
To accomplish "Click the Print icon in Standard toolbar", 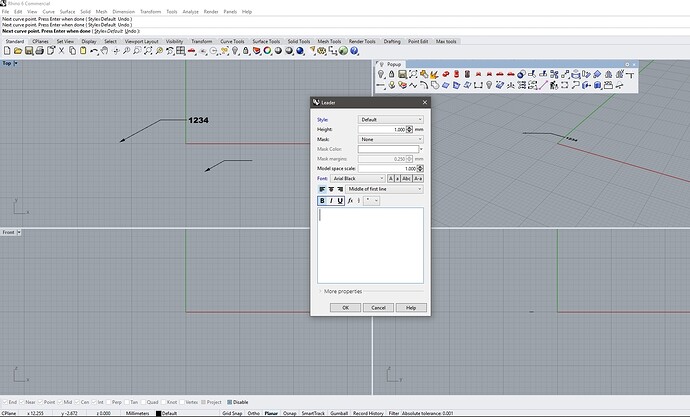I will (x=40, y=51).
